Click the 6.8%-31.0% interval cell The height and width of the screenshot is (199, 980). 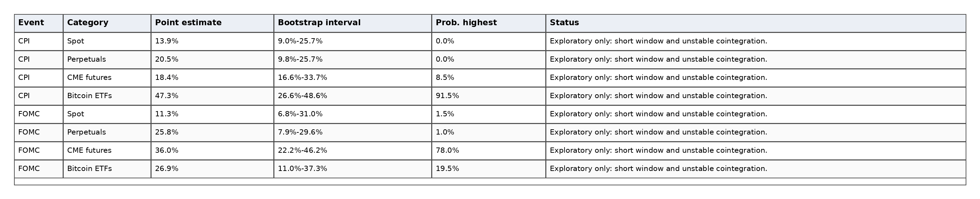point(353,114)
